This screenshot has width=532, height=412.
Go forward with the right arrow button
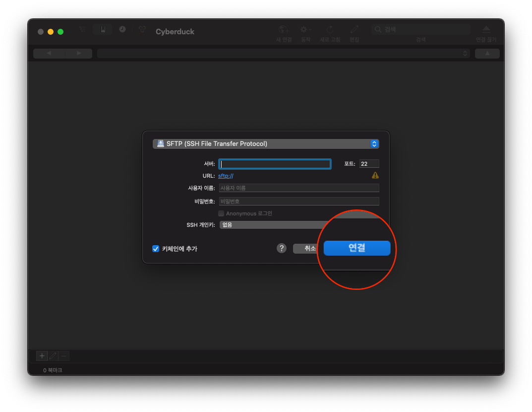coord(79,53)
